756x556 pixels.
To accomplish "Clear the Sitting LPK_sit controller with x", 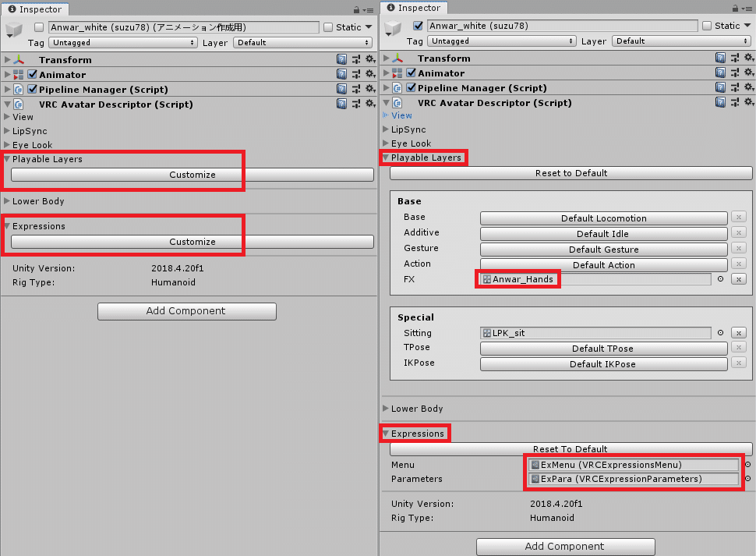I will pyautogui.click(x=739, y=333).
